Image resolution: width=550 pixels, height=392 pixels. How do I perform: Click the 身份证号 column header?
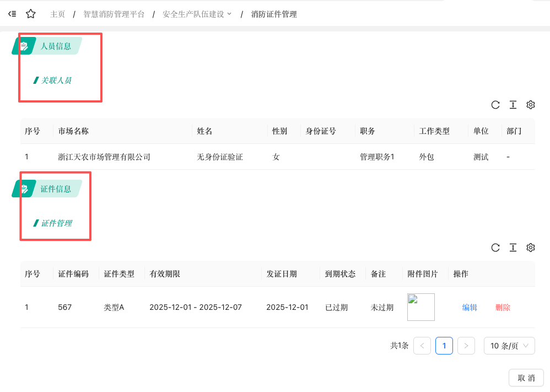coord(321,131)
